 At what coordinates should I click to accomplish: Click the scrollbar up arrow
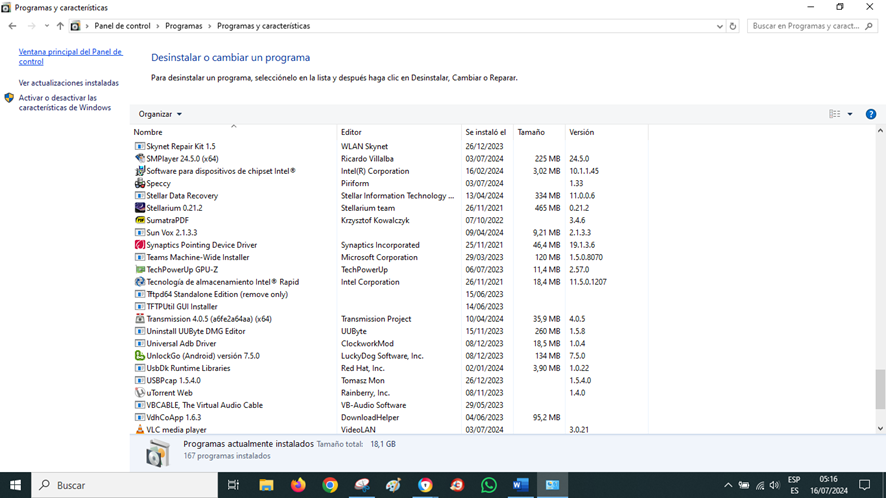point(880,131)
